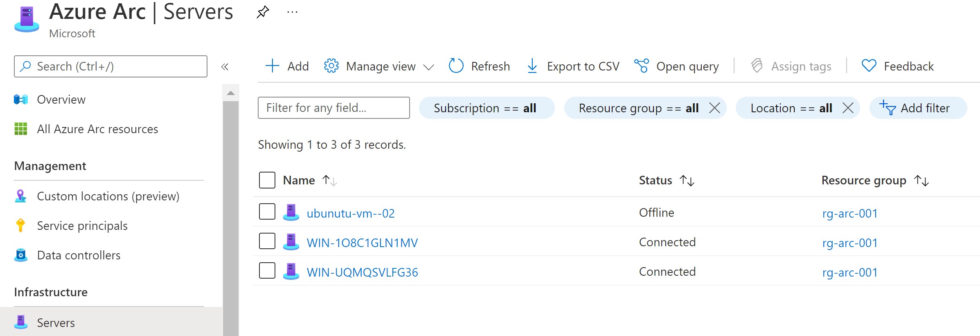The height and width of the screenshot is (336, 980).
Task: Click the Offline status cell
Action: point(656,213)
